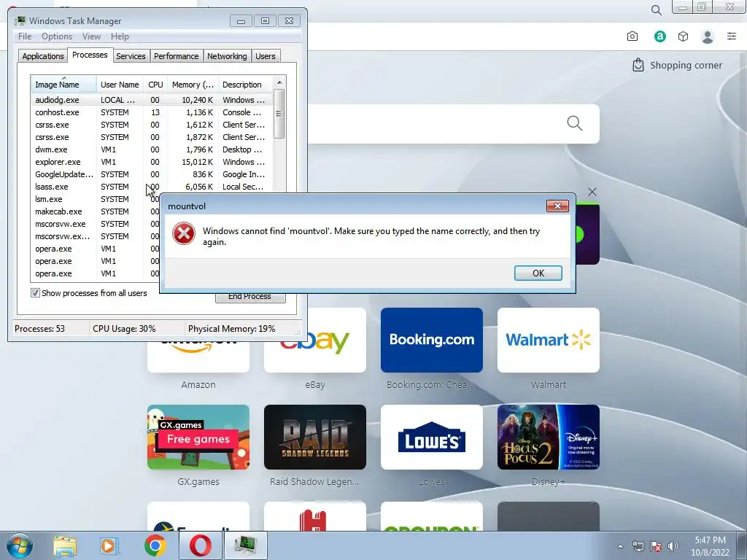Select the mscorsvw.exe process row
This screenshot has height=560, width=747.
point(96,224)
